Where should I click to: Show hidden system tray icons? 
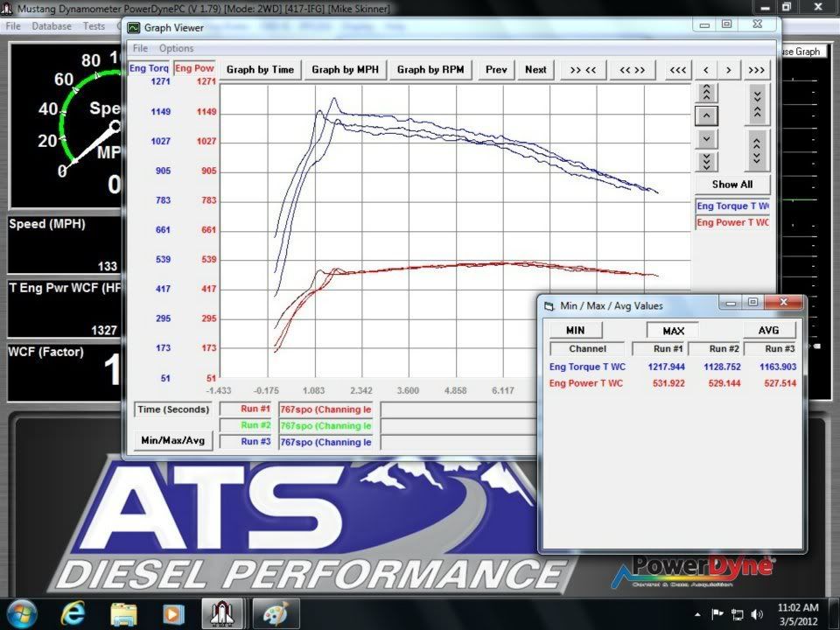697,614
